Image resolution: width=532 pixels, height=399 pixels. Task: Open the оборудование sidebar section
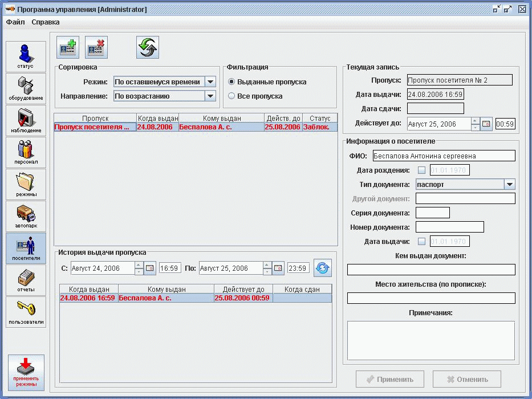[26, 88]
